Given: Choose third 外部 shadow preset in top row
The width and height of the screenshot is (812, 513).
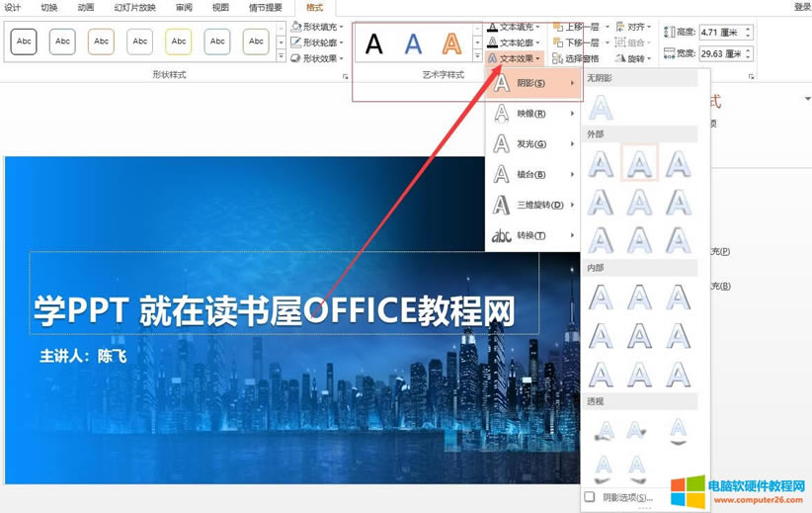Looking at the screenshot, I should click(679, 164).
